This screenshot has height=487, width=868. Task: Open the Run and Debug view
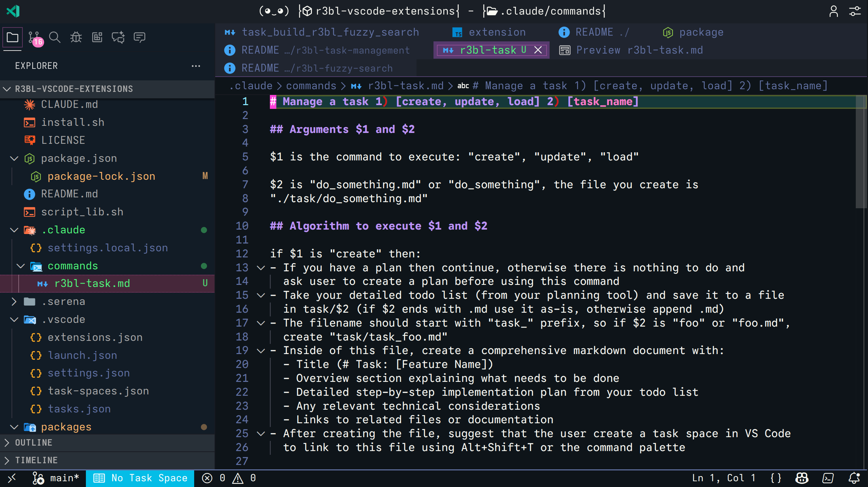[x=76, y=37]
